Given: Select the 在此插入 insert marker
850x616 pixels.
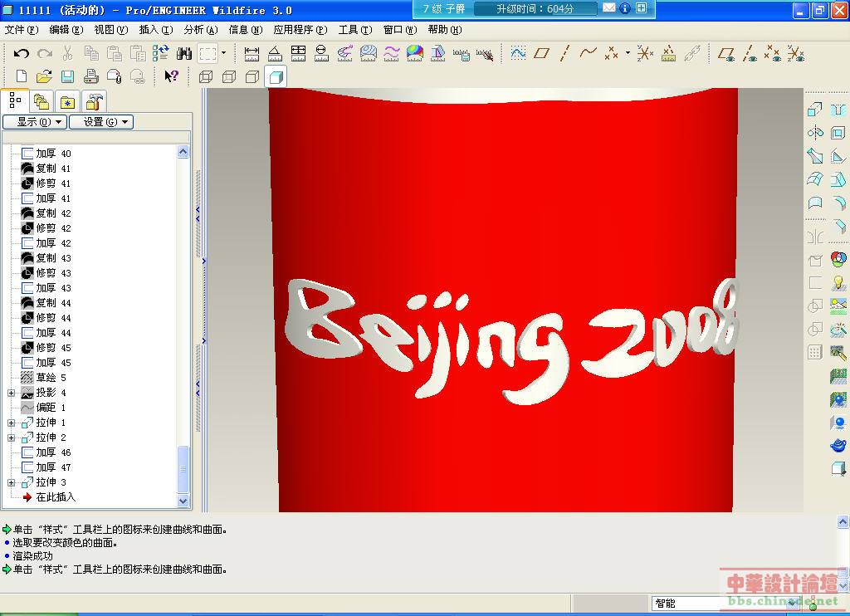Looking at the screenshot, I should [x=49, y=497].
